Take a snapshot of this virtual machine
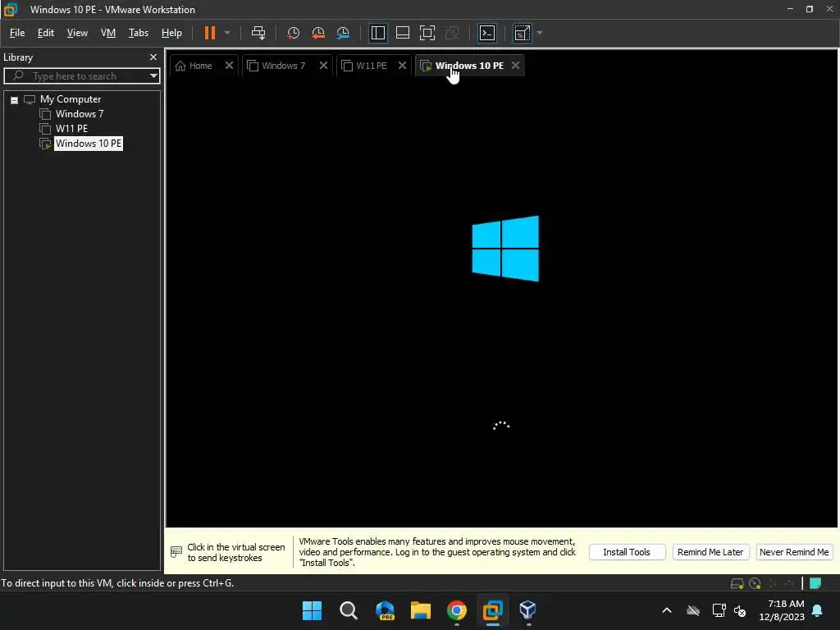 [293, 33]
